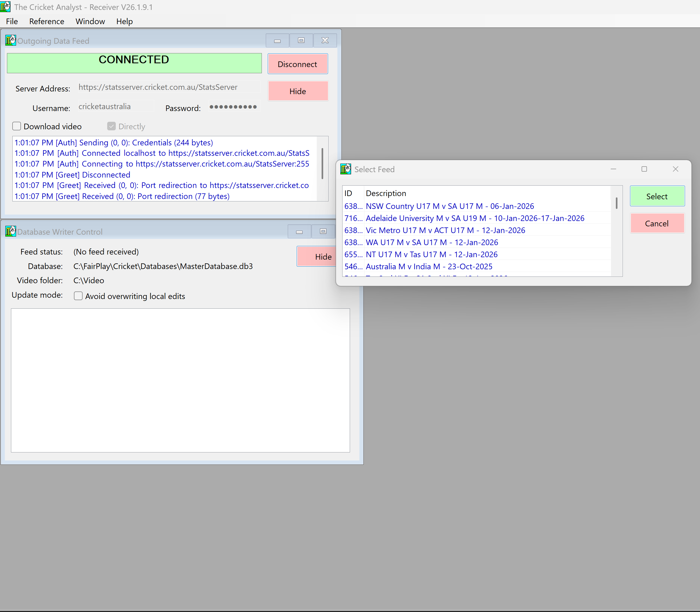Click The Cricket Analyst app icon in title bar

(x=5, y=6)
